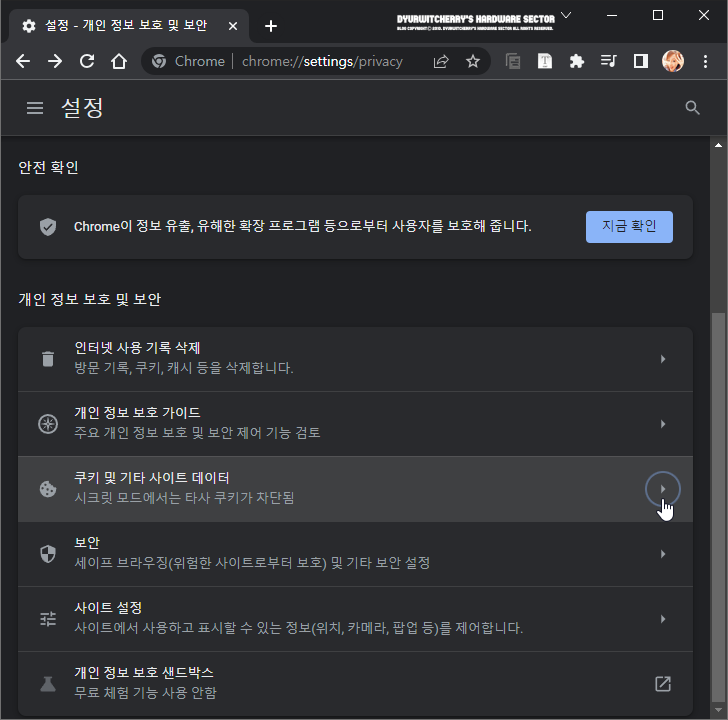Share this page via address bar icon
Viewport: 728px width, 720px height.
tap(441, 61)
